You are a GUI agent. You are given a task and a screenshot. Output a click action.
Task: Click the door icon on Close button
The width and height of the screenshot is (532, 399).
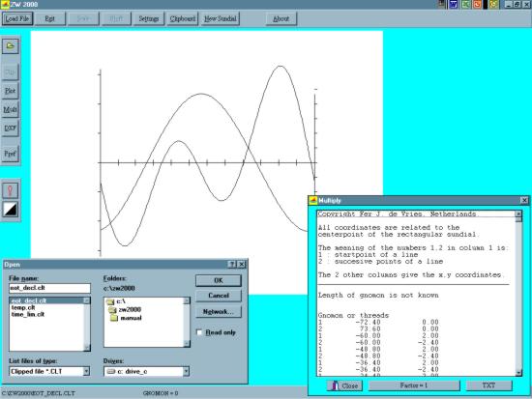(336, 385)
